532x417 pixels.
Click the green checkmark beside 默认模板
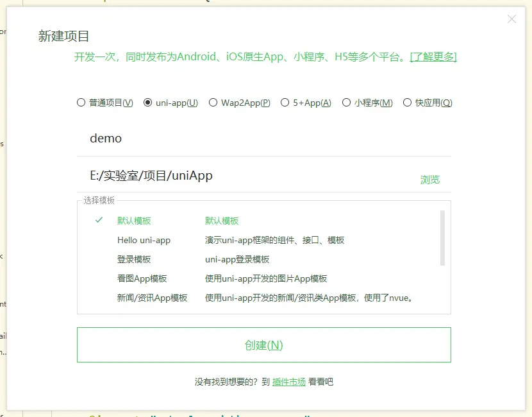pyautogui.click(x=99, y=220)
